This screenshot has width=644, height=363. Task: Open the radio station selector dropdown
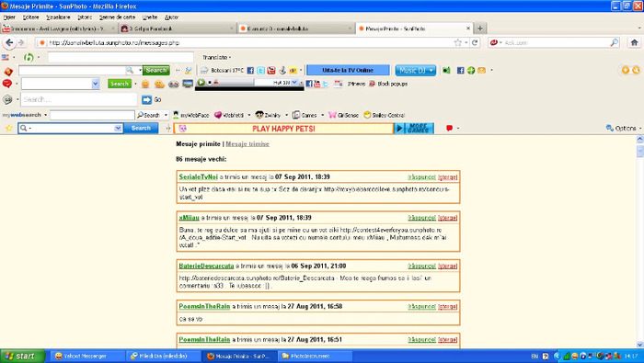[294, 83]
